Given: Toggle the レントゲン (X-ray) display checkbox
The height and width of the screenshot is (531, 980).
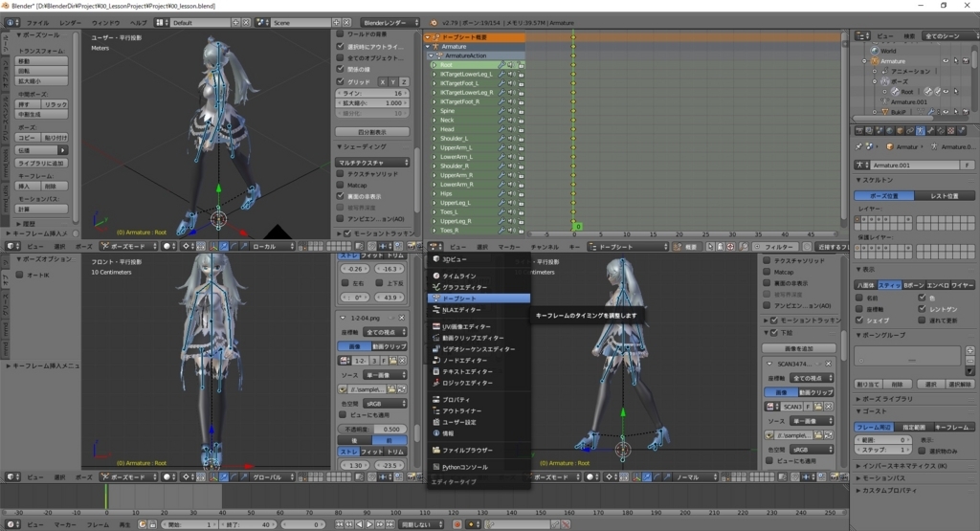Looking at the screenshot, I should [x=923, y=309].
